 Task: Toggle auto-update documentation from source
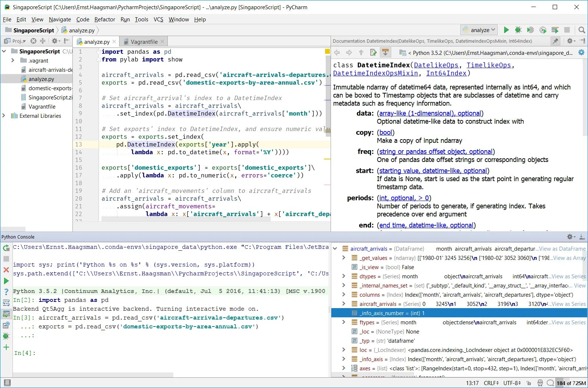coord(385,53)
